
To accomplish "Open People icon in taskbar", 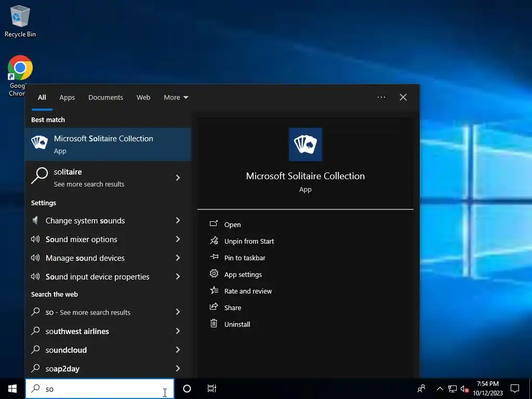I will (x=421, y=389).
